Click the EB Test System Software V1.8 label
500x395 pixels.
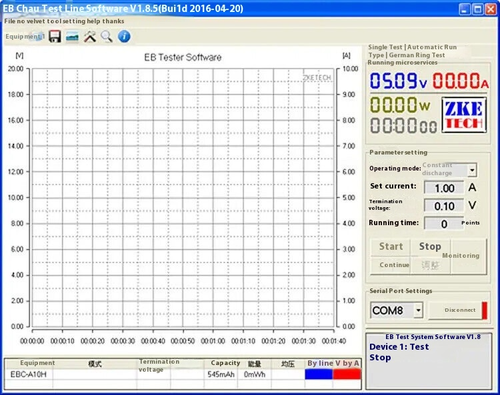[433, 337]
